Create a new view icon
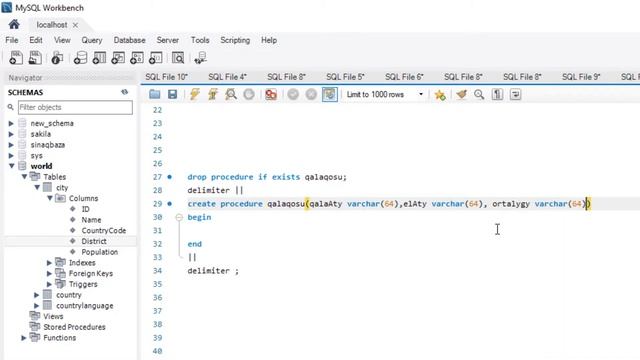 pyautogui.click(x=118, y=58)
